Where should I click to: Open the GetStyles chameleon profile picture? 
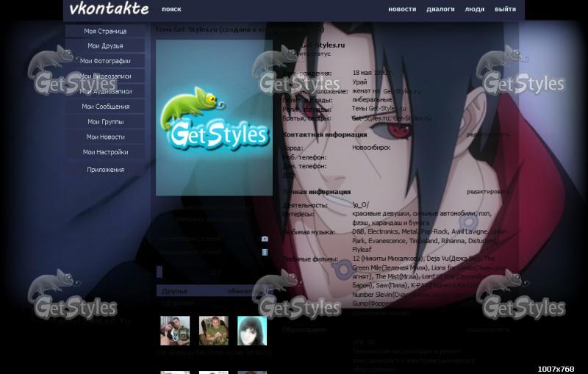coord(214,118)
